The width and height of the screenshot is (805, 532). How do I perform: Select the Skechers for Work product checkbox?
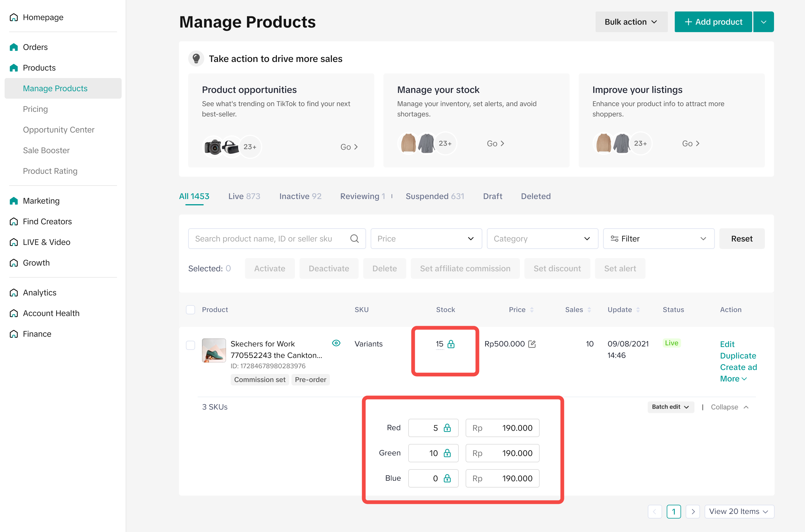tap(190, 345)
